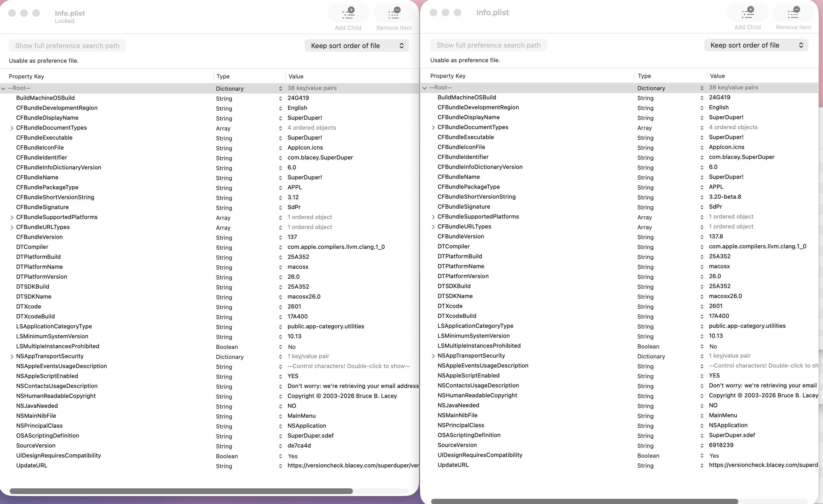Click the left window horizontal scrollbar

181,491
